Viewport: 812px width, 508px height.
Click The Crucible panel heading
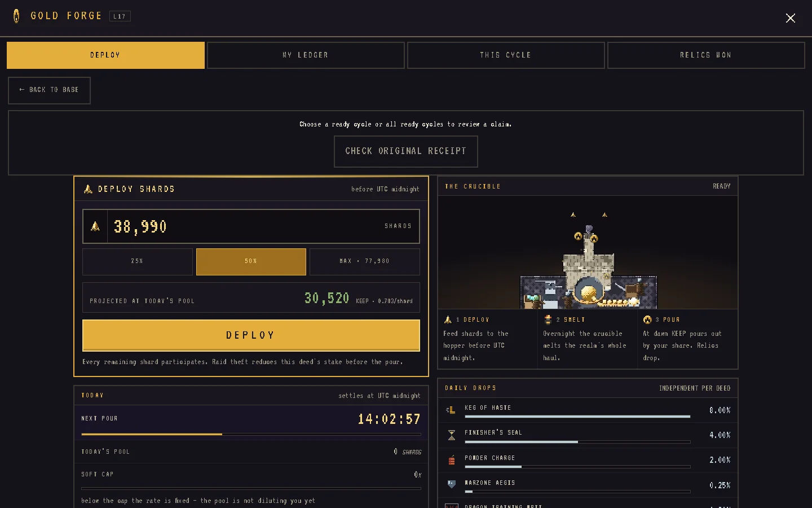click(473, 186)
